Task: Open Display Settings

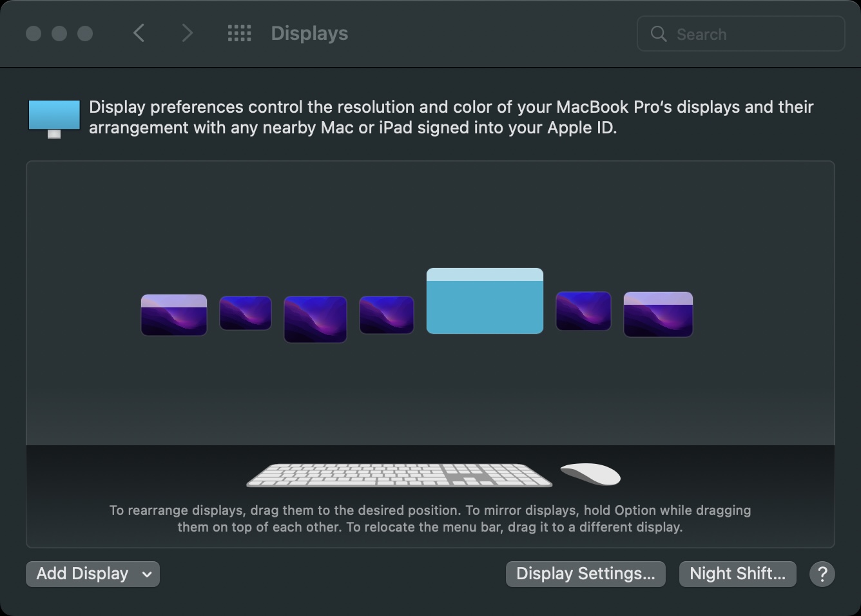Action: tap(585, 573)
